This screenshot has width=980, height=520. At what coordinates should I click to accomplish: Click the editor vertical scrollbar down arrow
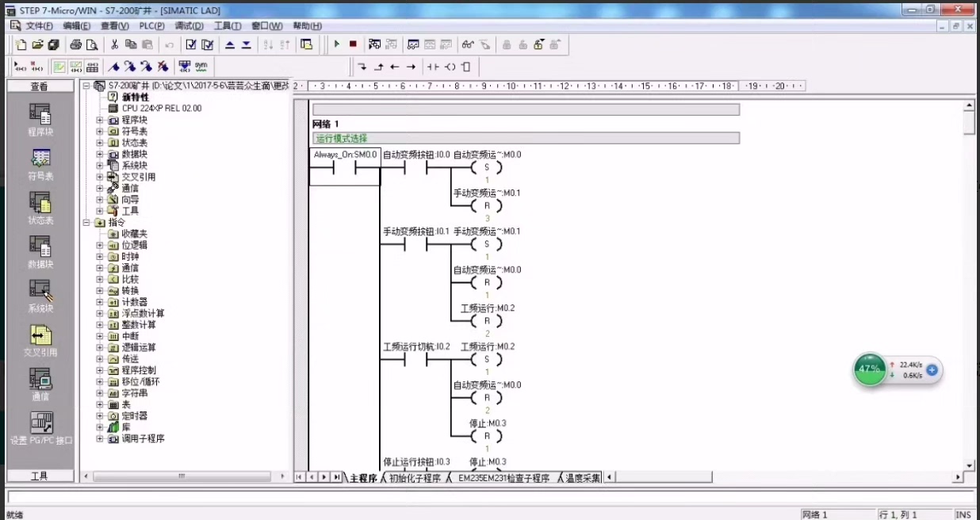(x=969, y=465)
